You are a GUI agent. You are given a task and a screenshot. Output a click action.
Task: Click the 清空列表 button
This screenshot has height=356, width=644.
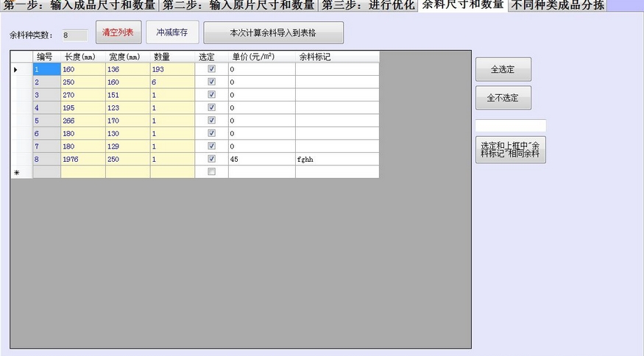118,33
